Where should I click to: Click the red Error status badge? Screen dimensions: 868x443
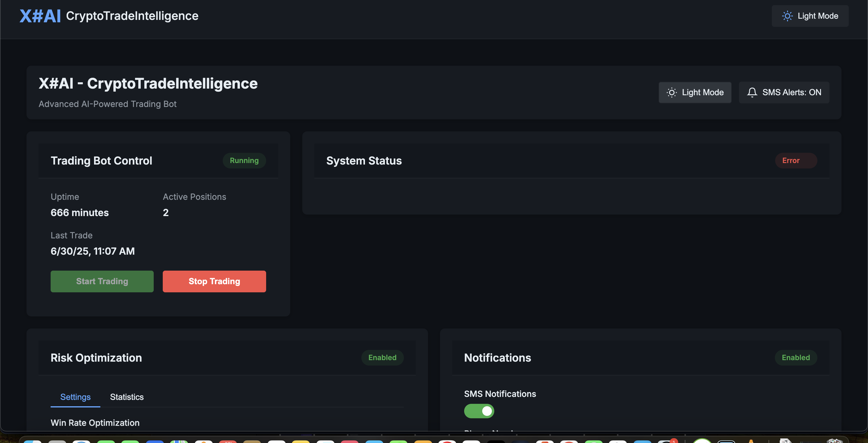[x=796, y=160]
